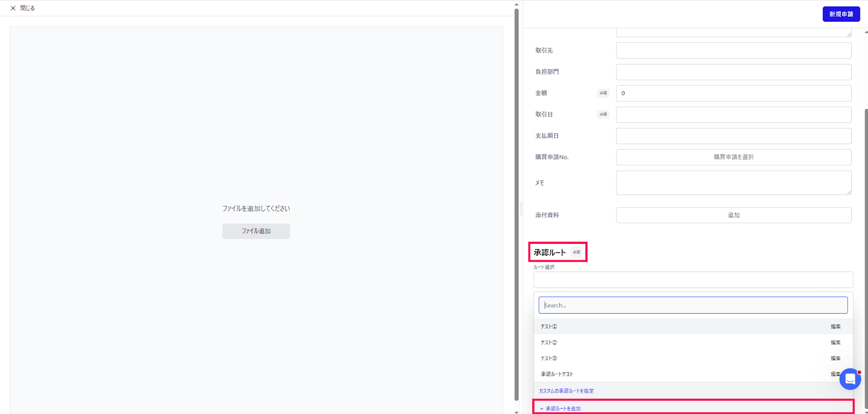
Task: Open the ルート選択 dropdown field
Action: (x=693, y=280)
